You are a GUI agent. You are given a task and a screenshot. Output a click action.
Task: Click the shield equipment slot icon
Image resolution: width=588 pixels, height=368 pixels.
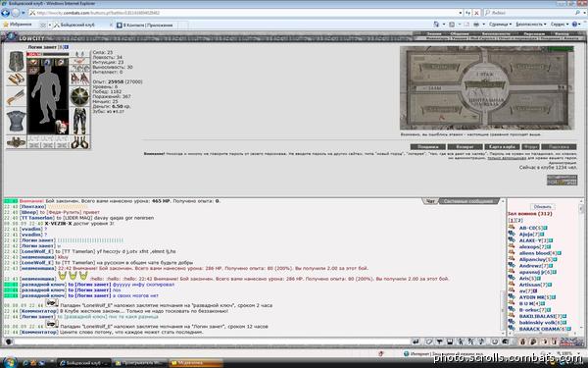[x=80, y=96]
